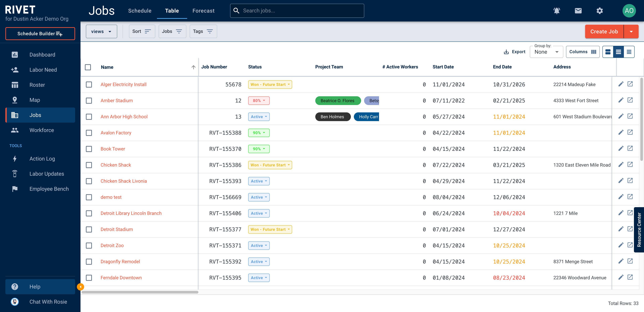Click the Help question mark icon
This screenshot has width=644, height=312.
tap(15, 287)
